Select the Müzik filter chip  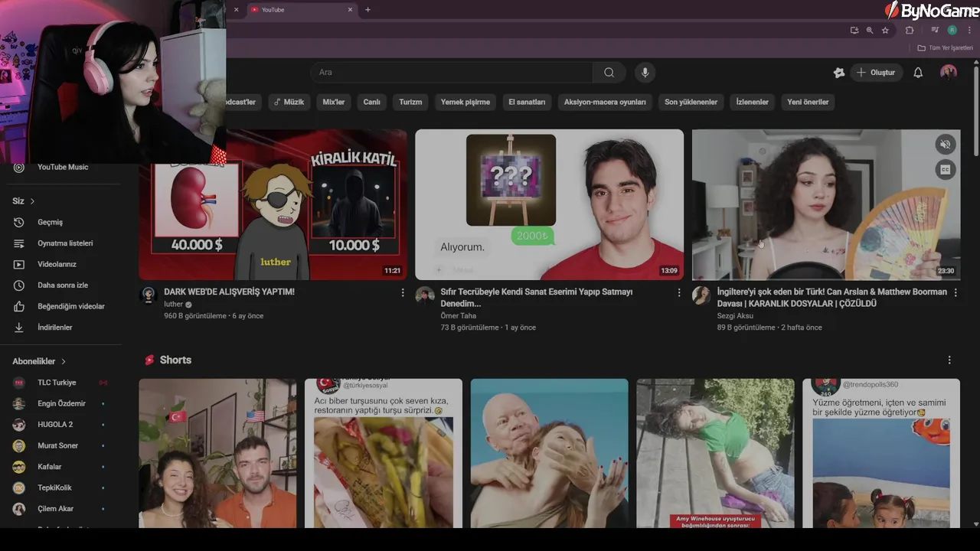[x=289, y=102]
